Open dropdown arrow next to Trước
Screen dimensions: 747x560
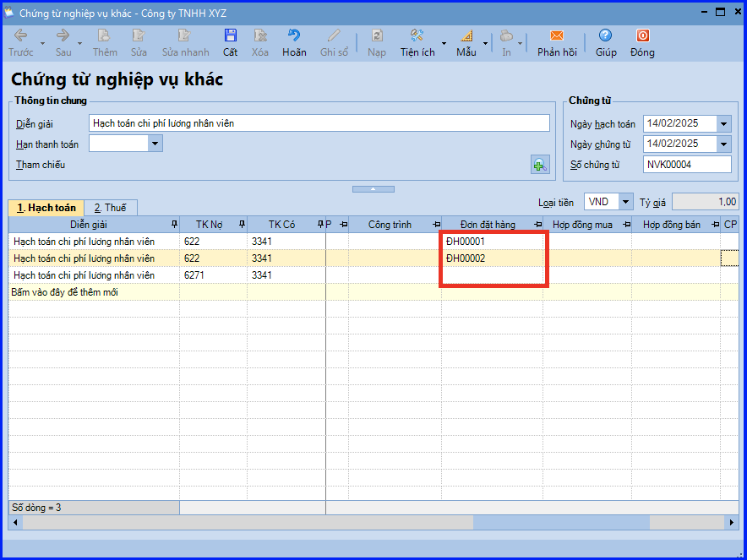point(42,44)
